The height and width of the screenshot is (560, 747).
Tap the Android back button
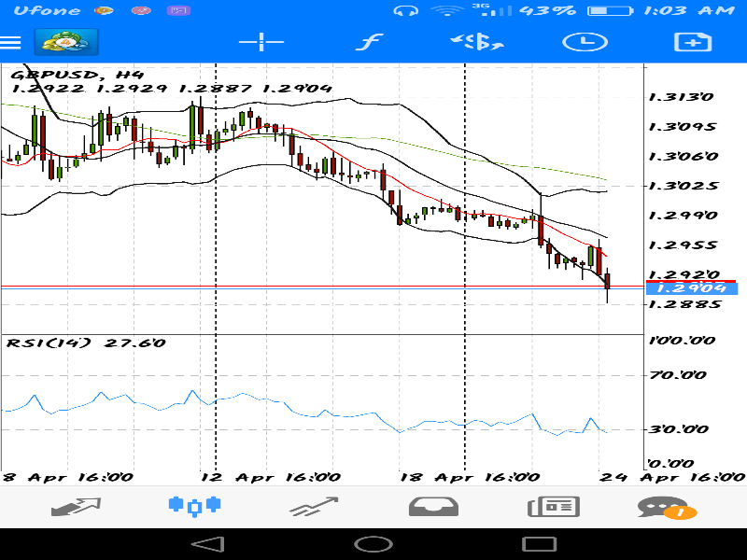point(208,544)
